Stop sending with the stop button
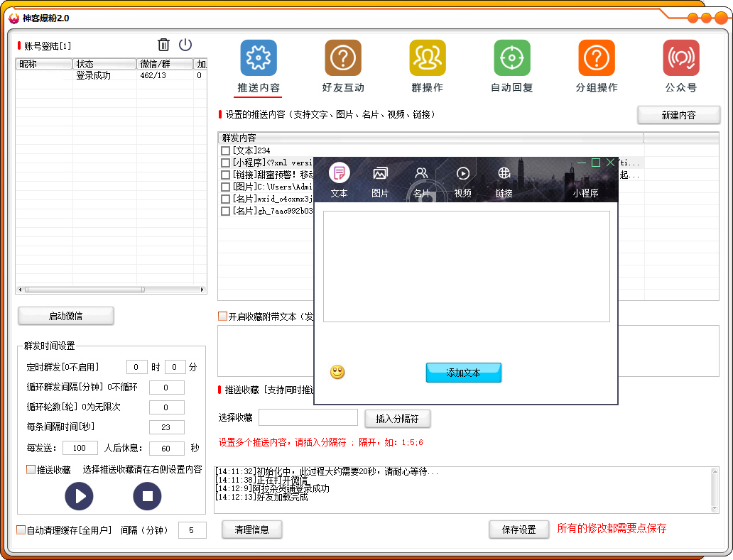Screen dimensions: 733x560 coord(147,496)
